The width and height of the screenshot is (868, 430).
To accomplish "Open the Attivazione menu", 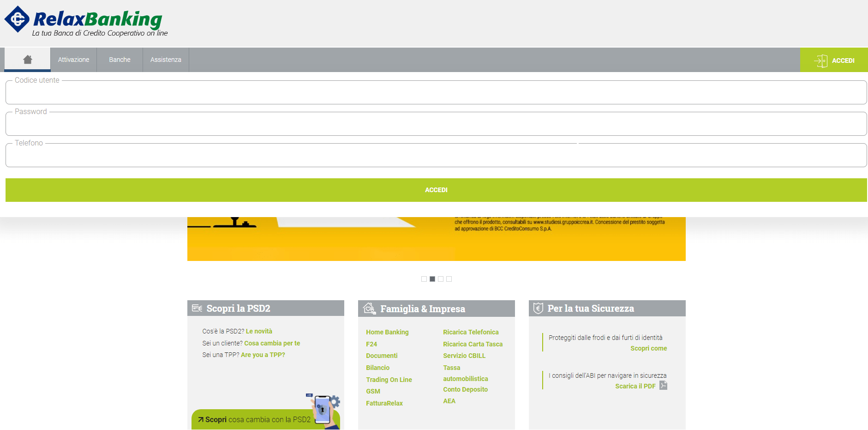I will pyautogui.click(x=74, y=60).
